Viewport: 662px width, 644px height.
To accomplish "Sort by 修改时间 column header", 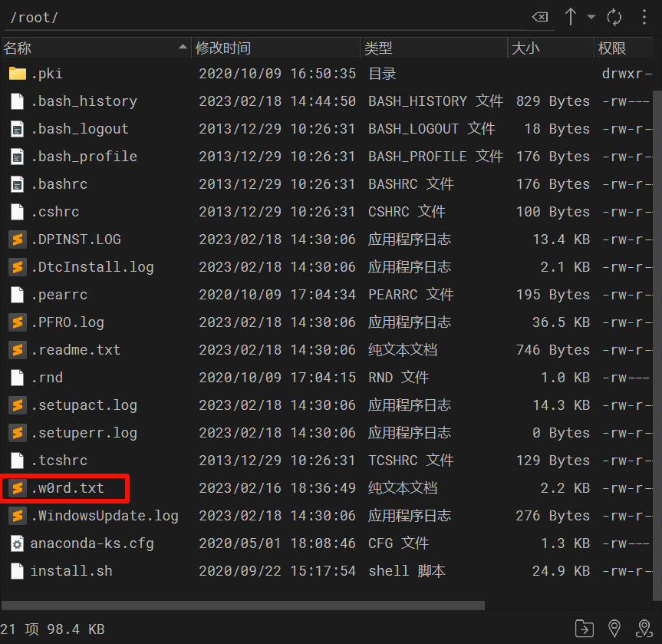I will pos(276,48).
